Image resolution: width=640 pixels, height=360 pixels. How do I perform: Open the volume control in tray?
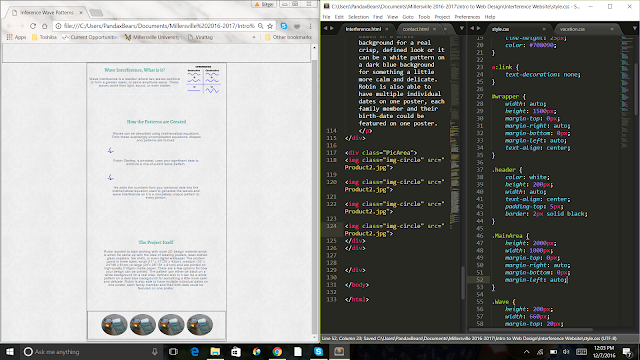click(566, 351)
